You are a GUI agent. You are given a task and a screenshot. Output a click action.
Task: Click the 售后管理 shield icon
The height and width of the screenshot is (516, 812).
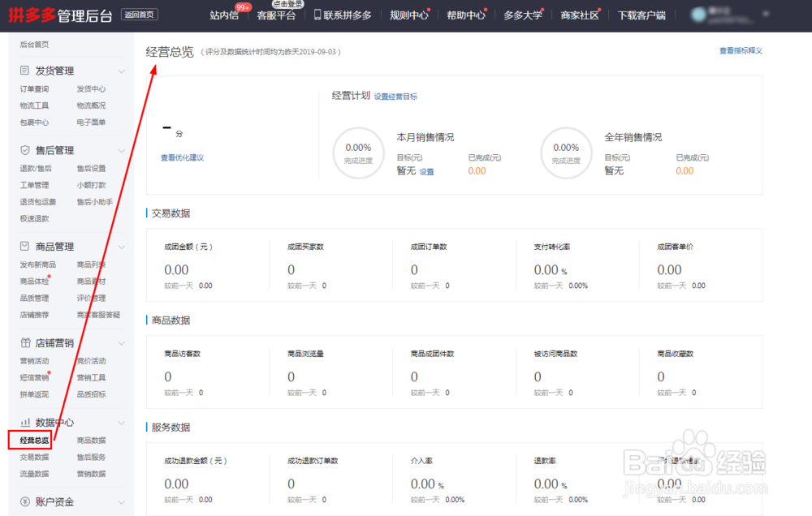coord(24,150)
